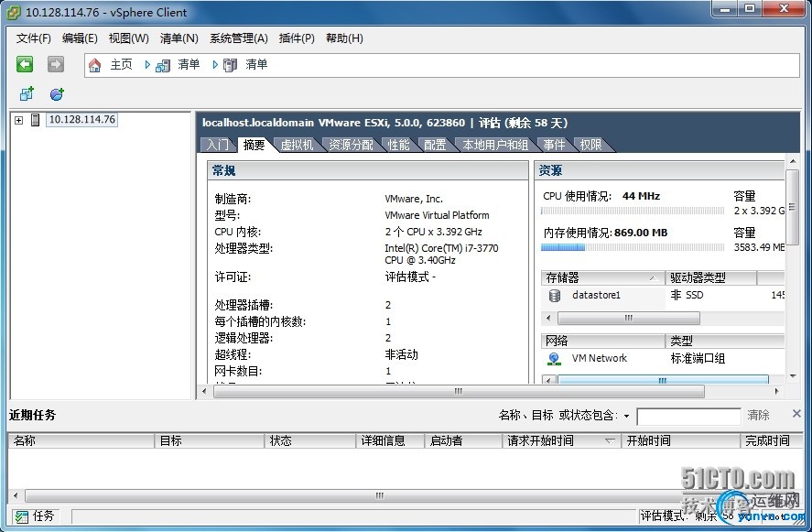Toggle sort arrow on 请求开始时间 column
Image resolution: width=812 pixels, height=532 pixels.
coord(610,440)
